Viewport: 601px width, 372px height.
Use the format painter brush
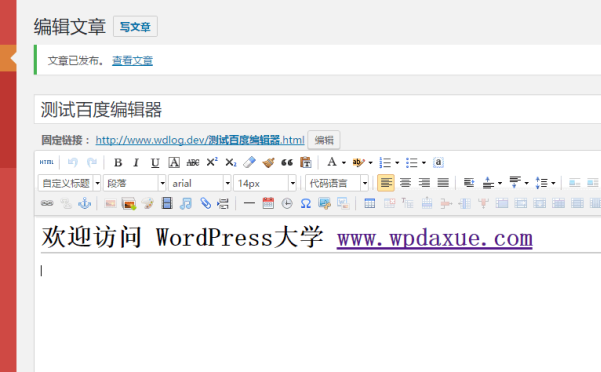click(268, 162)
